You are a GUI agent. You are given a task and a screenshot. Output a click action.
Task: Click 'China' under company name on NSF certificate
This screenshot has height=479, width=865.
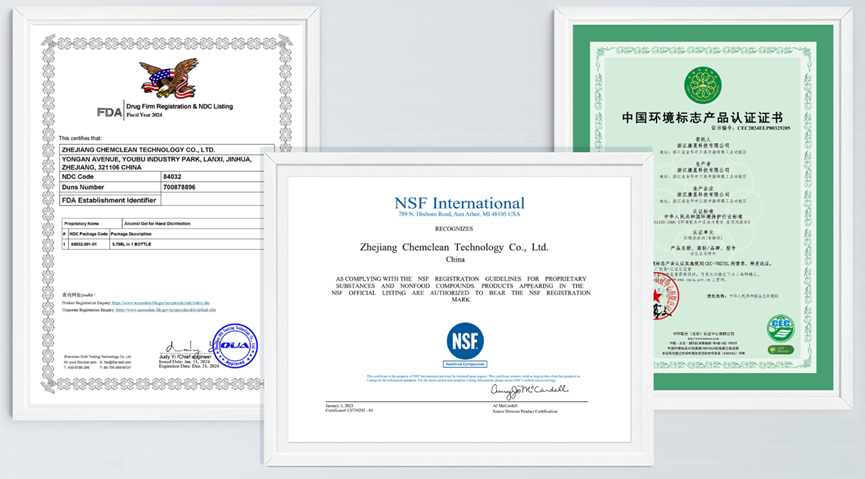tap(455, 259)
